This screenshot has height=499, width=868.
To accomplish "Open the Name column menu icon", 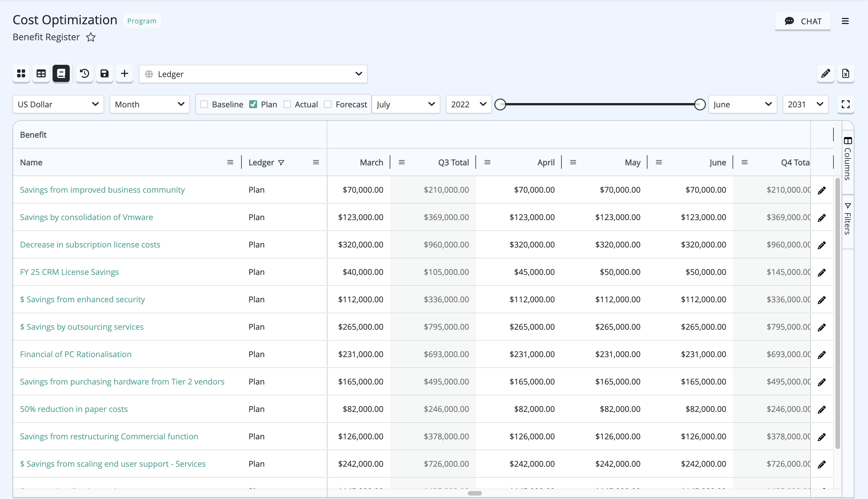I will tap(230, 162).
